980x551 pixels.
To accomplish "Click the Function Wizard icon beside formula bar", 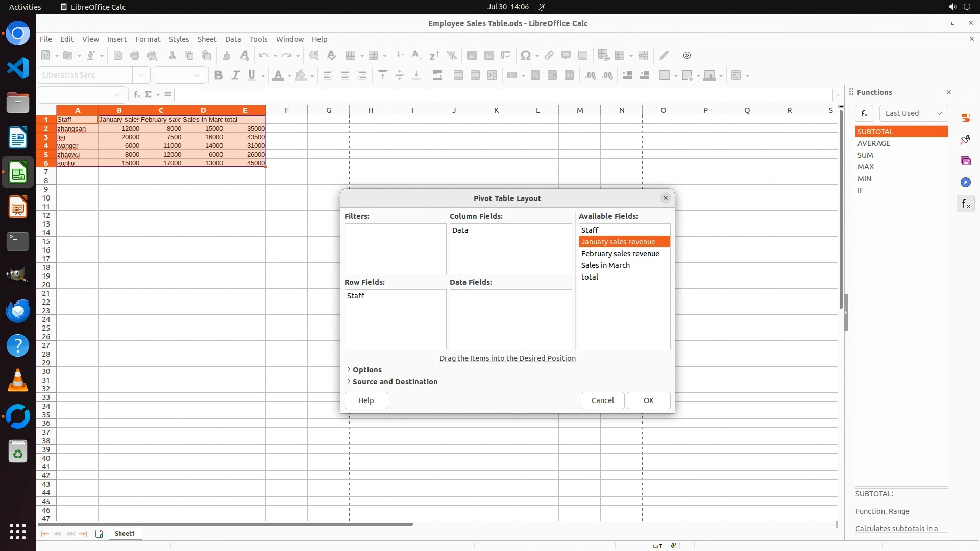I will coord(136,94).
